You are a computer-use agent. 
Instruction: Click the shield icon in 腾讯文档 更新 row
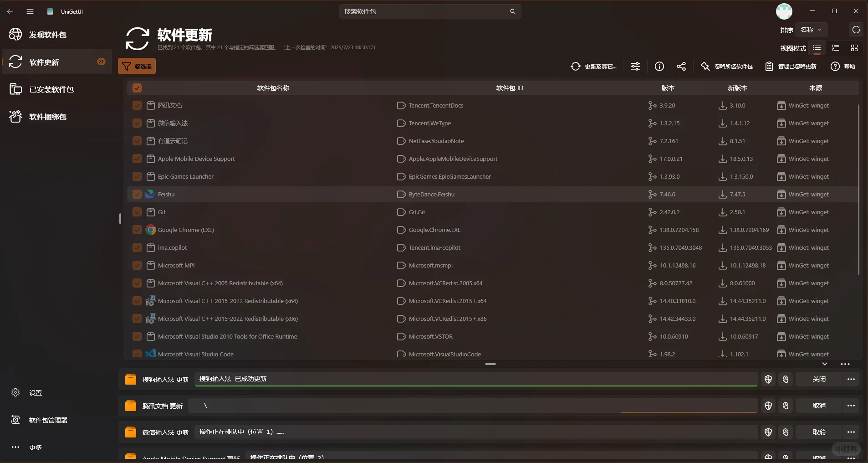(768, 406)
